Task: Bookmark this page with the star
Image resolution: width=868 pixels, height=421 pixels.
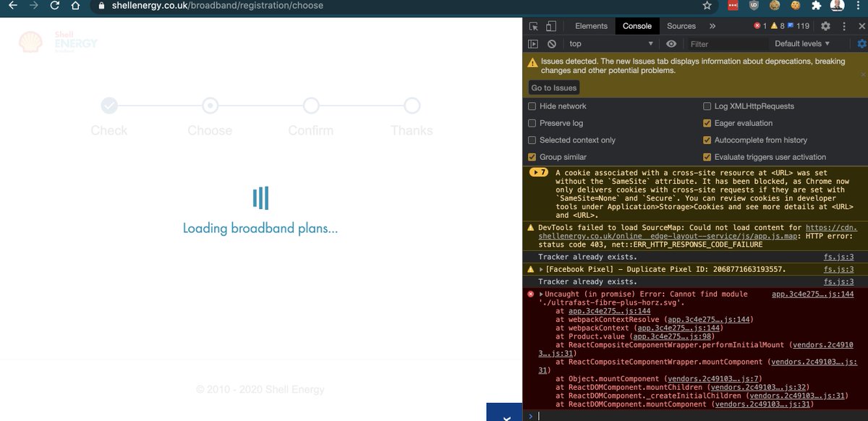Action: tap(707, 5)
